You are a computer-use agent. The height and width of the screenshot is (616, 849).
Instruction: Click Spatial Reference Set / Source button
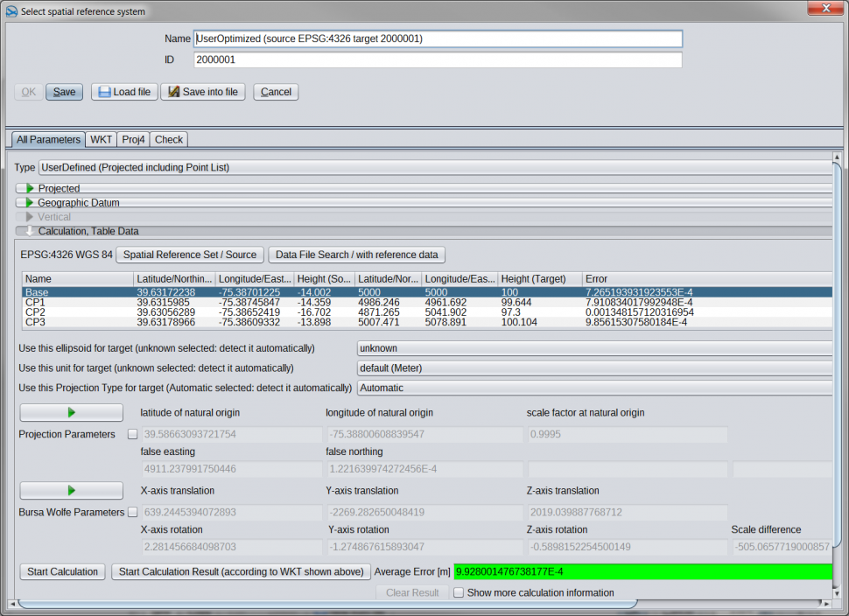190,255
